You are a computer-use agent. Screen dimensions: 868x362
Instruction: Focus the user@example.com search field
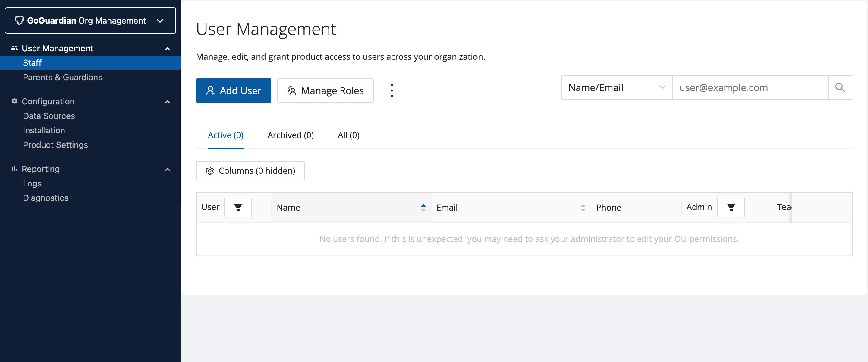(750, 88)
